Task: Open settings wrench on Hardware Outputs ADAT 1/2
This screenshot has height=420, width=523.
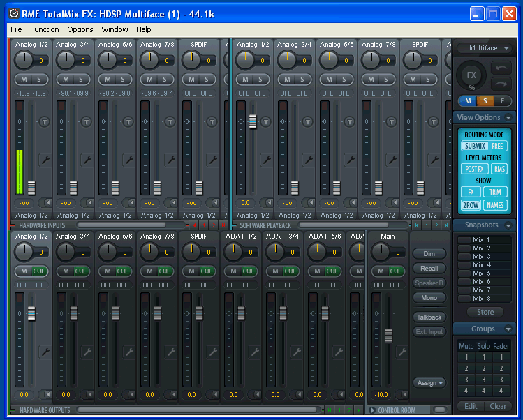Action: tap(255, 352)
